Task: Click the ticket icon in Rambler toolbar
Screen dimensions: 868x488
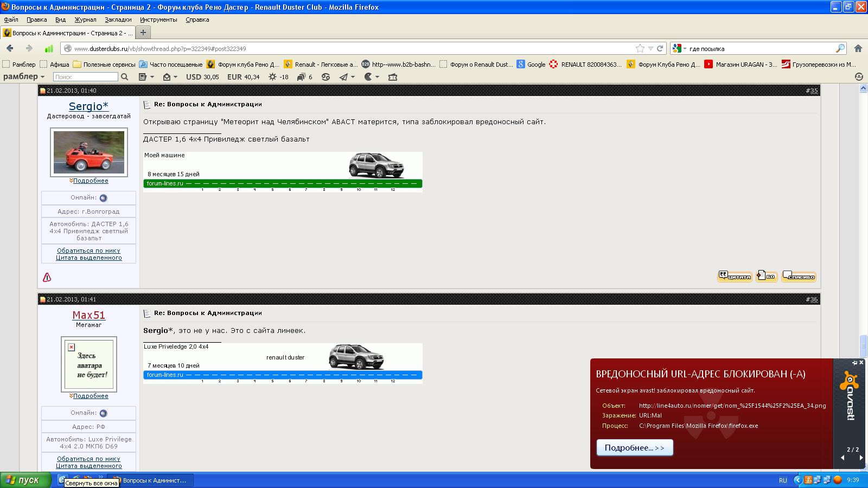Action: point(393,77)
